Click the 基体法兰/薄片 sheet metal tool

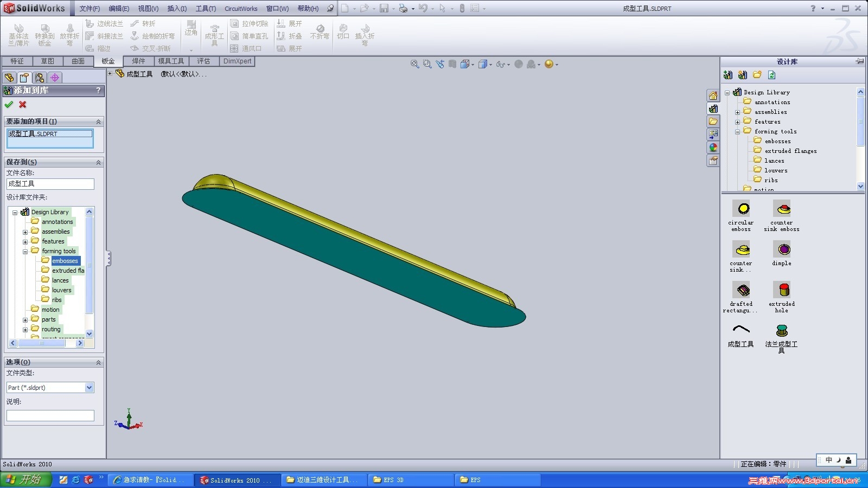point(18,35)
